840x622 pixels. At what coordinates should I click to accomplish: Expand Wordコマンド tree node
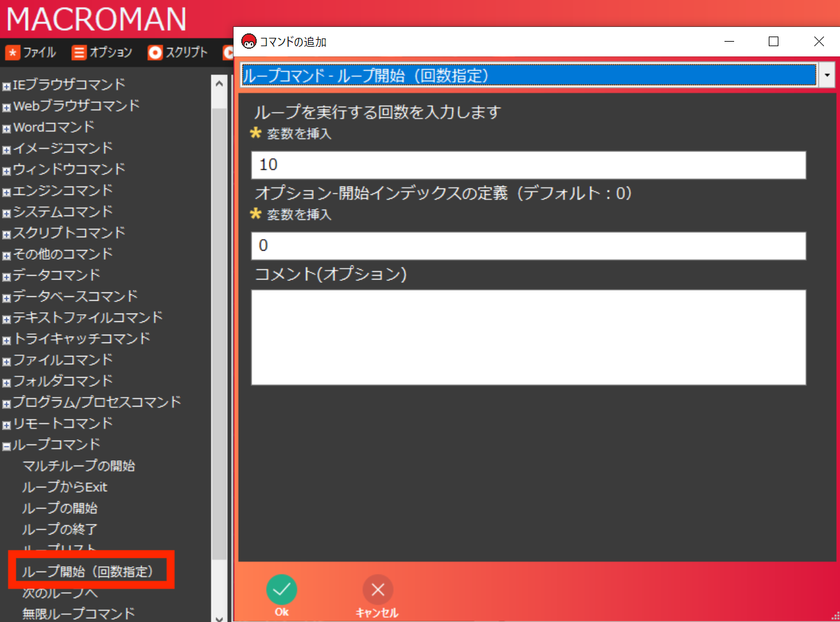(6, 129)
